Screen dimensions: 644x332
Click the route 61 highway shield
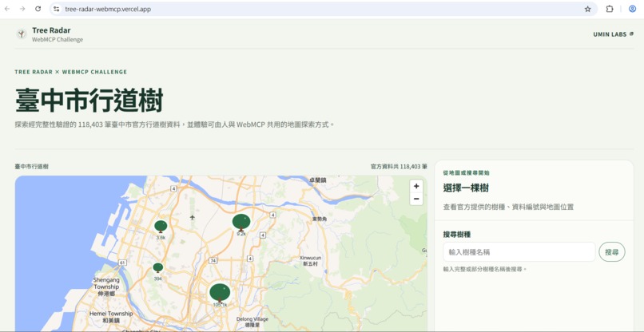point(122,262)
